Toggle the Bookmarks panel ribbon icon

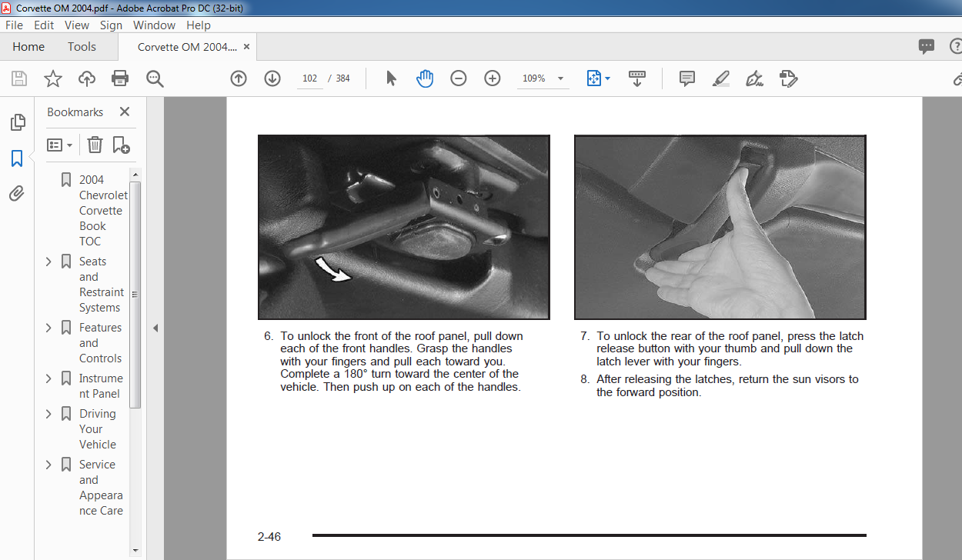pos(17,158)
